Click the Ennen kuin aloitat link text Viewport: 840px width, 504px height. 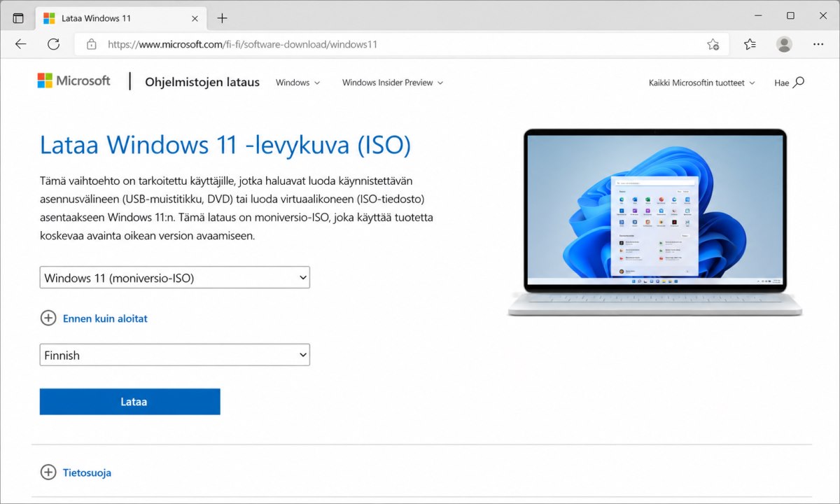pos(105,318)
